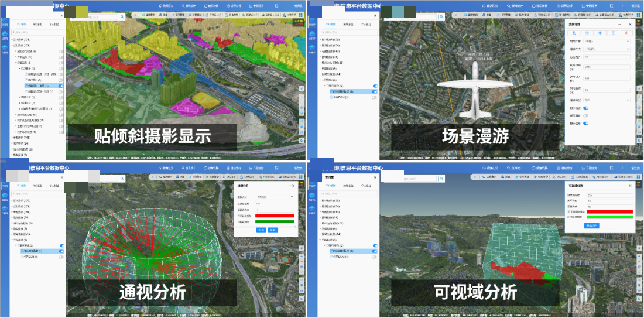Enable the switched-off toggle in roaming settings panel
This screenshot has width=644, height=318.
[x=585, y=115]
